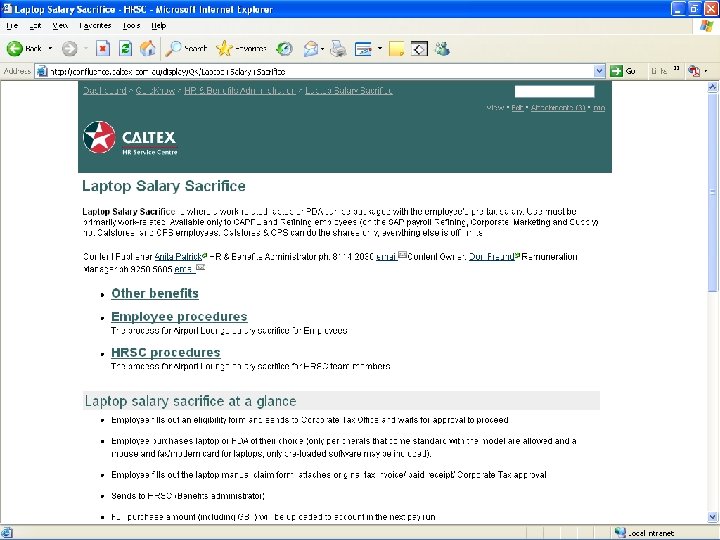
Task: Click the black-and-white diamond toolbar icon
Action: (419, 48)
